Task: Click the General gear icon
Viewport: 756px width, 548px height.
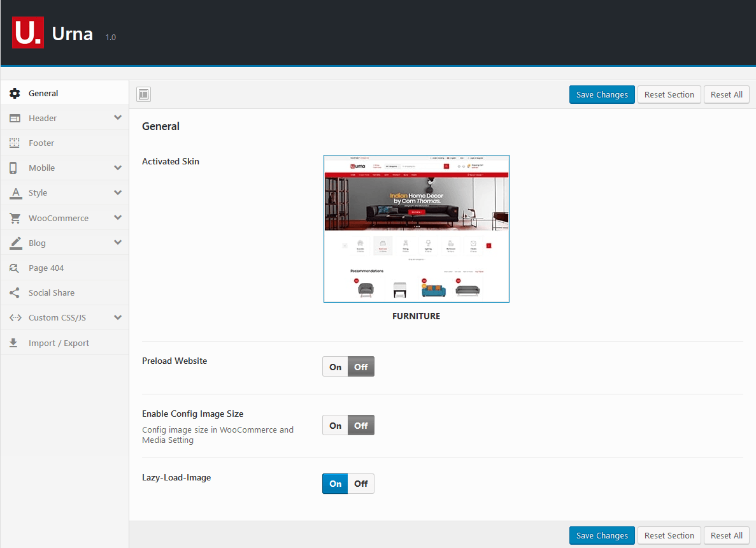Action: [15, 93]
